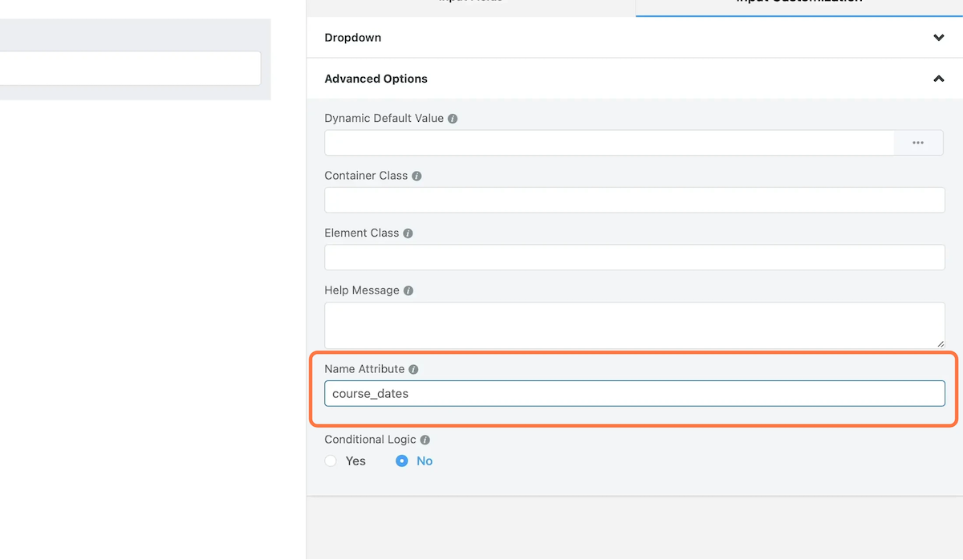
Task: Click the Element Class info icon
Action: click(x=408, y=233)
